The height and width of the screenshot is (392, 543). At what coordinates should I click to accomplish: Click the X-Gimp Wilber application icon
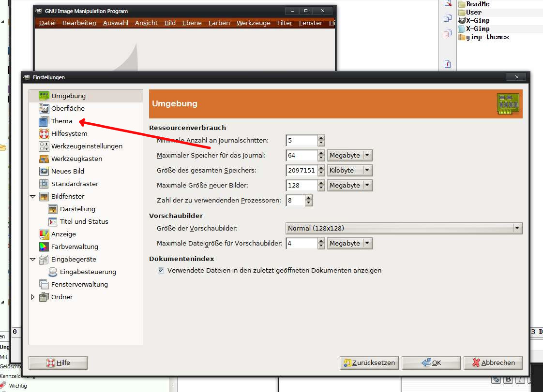tap(461, 20)
